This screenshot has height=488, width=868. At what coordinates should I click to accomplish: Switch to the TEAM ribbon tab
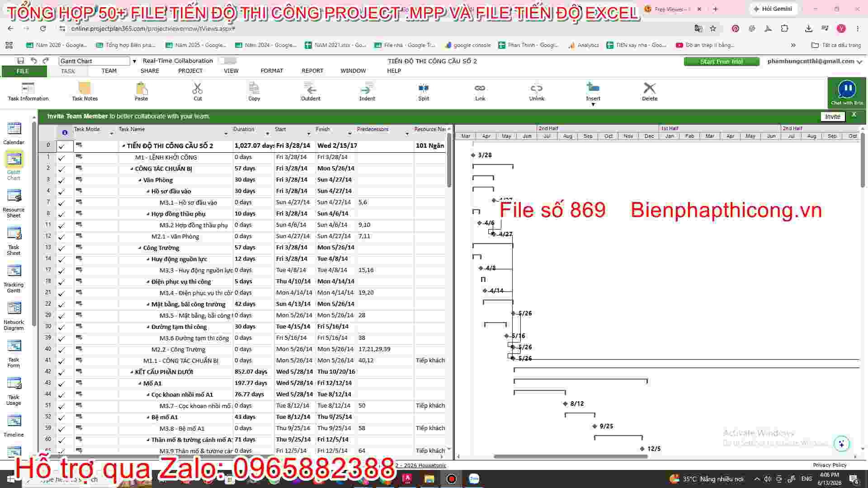(x=109, y=71)
